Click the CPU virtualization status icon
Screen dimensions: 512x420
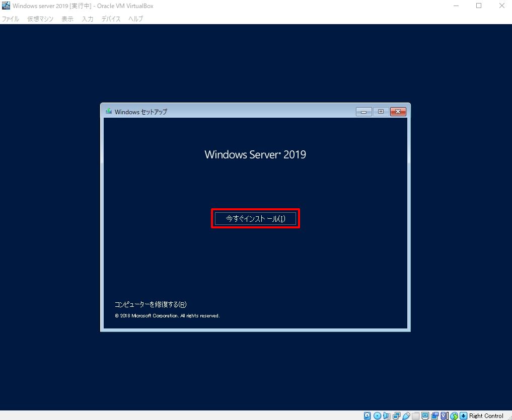tap(444, 416)
